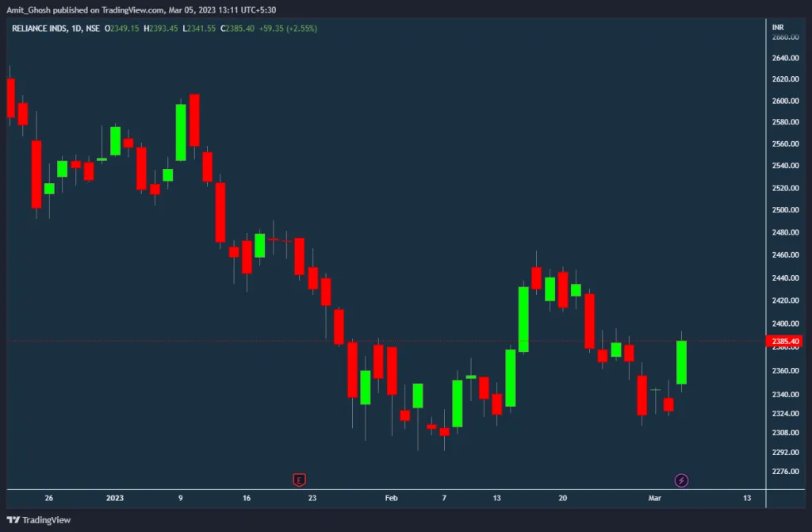The width and height of the screenshot is (812, 532).
Task: Click the Mar label on time axis
Action: [655, 498]
